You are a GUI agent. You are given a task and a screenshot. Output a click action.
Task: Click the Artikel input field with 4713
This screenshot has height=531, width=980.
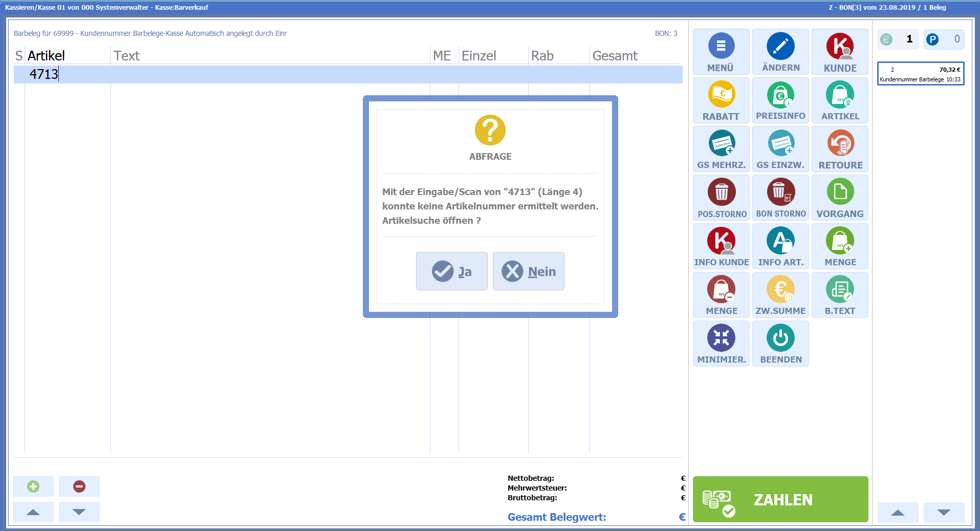coord(67,74)
